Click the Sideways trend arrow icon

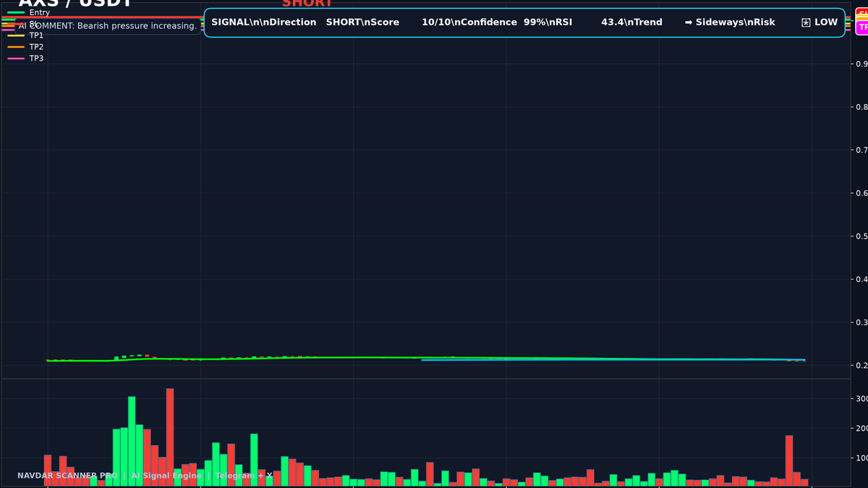(x=689, y=22)
